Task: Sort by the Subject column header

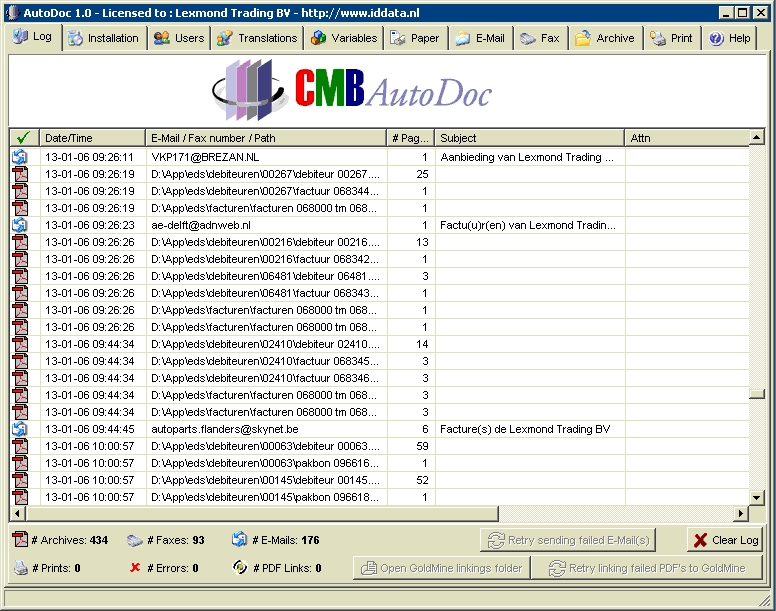Action: tap(530, 138)
